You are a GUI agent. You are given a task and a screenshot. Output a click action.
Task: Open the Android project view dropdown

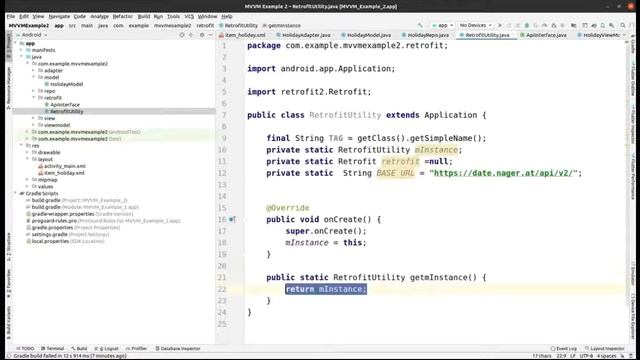[32, 35]
